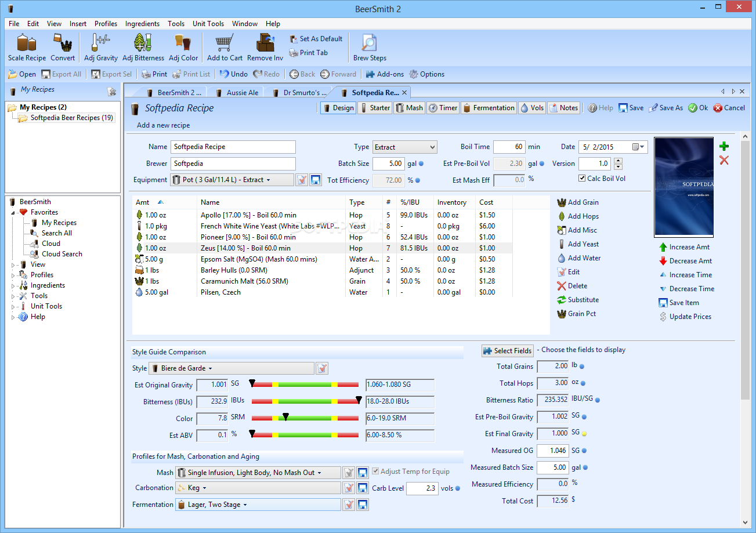
Task: Click the green Increase Amt arrow
Action: (663, 247)
